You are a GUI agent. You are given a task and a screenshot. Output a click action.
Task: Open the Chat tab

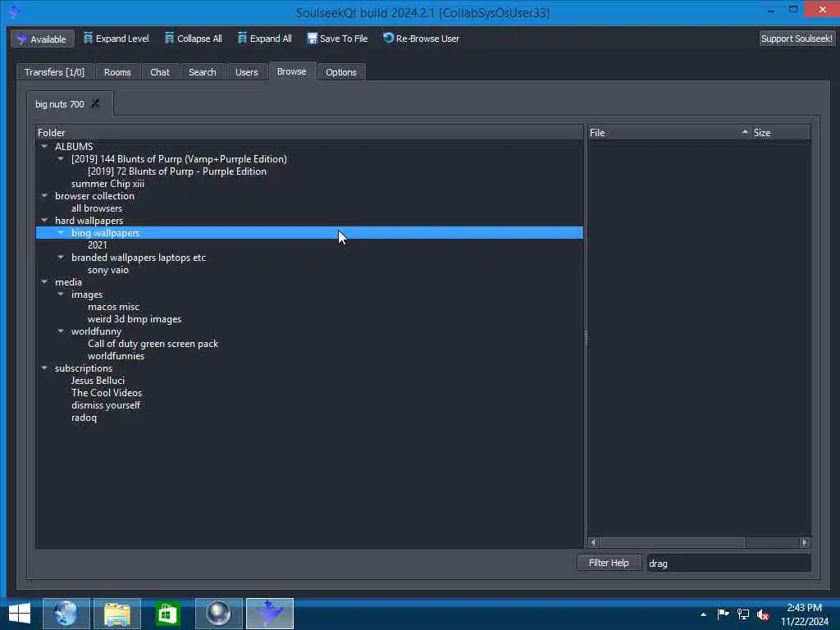(160, 72)
